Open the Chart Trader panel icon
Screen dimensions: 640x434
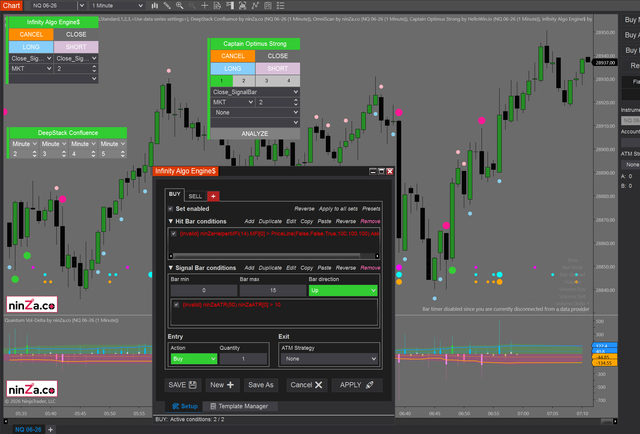(230, 6)
